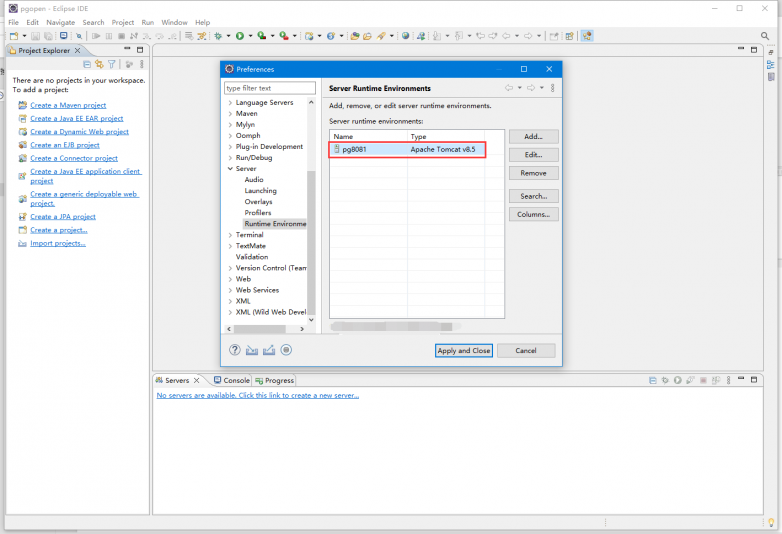
Task: Expand the Web Services preferences node
Action: (230, 290)
